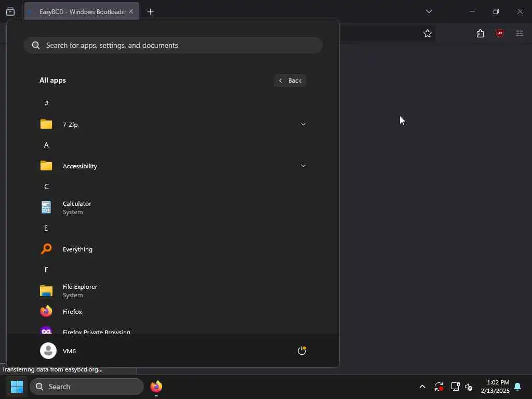Select the letter E section header
This screenshot has height=399, width=532.
pos(46,229)
